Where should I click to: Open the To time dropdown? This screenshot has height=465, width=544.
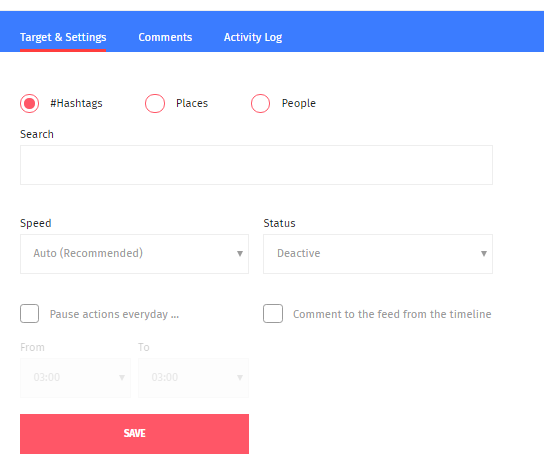click(x=194, y=378)
